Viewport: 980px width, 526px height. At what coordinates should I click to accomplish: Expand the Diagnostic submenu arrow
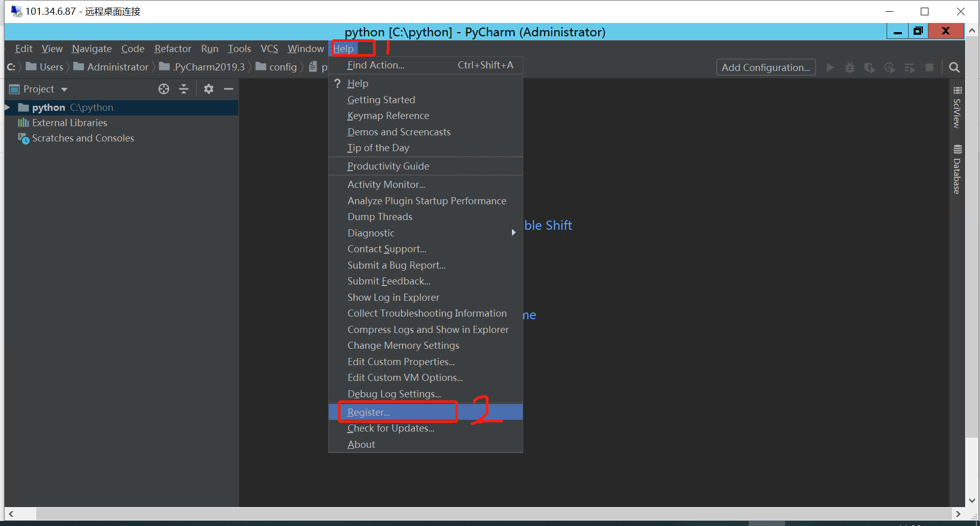tap(513, 232)
